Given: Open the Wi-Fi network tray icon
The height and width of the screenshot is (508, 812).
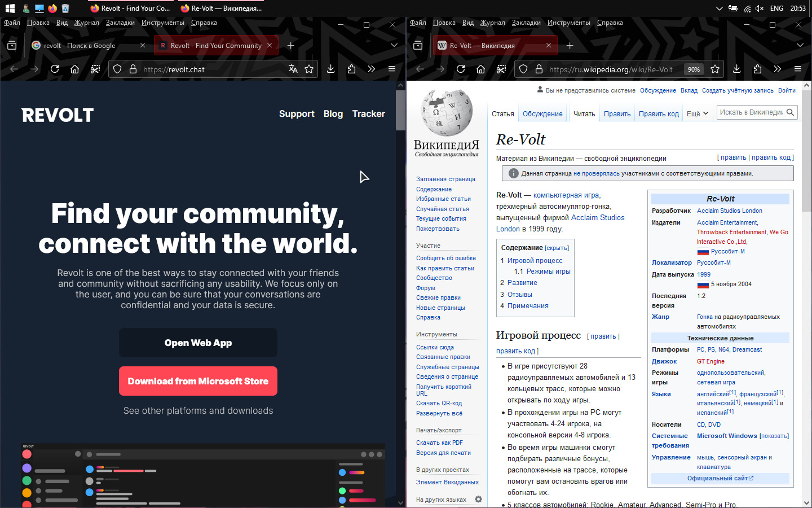Looking at the screenshot, I should (x=747, y=8).
